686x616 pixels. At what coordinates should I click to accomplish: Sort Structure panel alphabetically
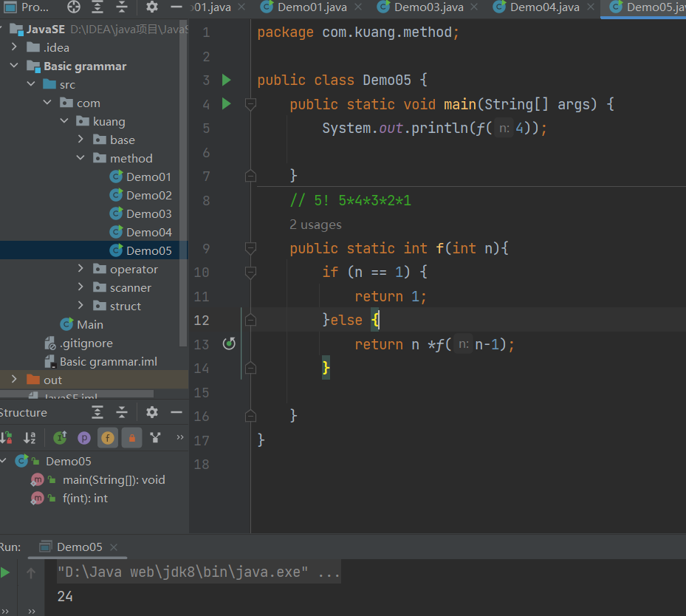coord(30,438)
